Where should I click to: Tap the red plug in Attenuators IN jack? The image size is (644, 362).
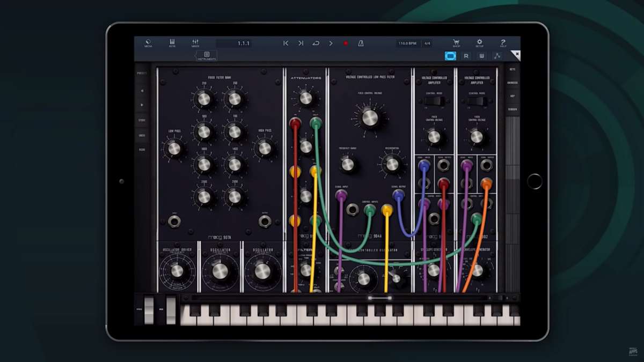[295, 123]
